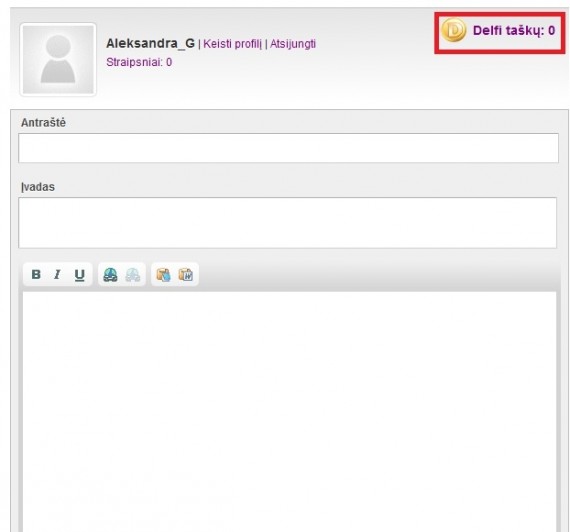
Task: Insert a hyperlink with the globe chain icon
Action: pyautogui.click(x=110, y=275)
